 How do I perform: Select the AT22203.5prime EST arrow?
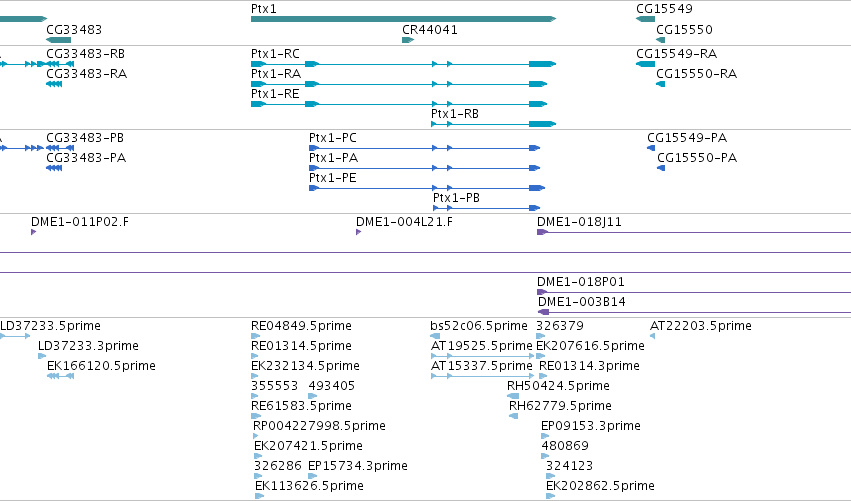[x=652, y=336]
